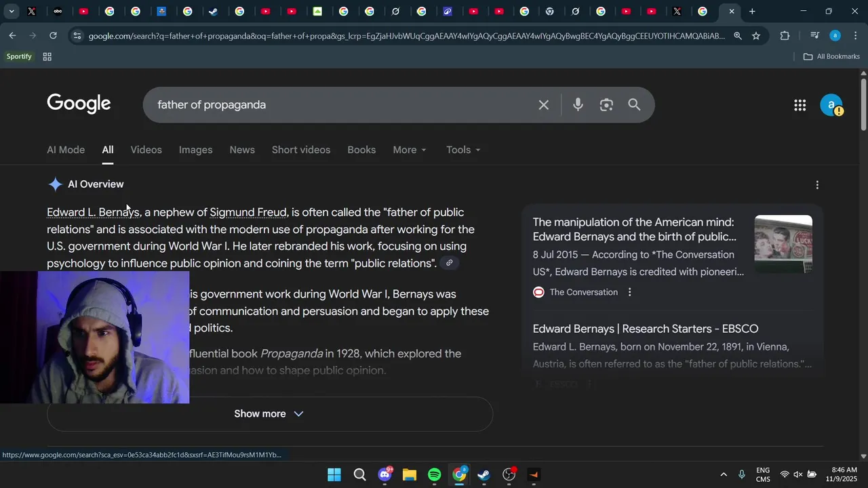The width and height of the screenshot is (868, 488).
Task: Switch to the abc tab
Action: 58,12
